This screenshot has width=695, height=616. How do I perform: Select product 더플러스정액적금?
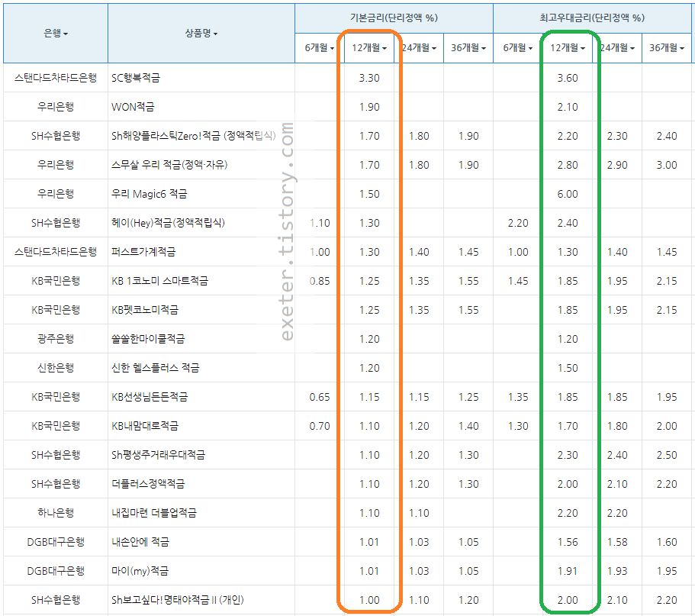148,484
